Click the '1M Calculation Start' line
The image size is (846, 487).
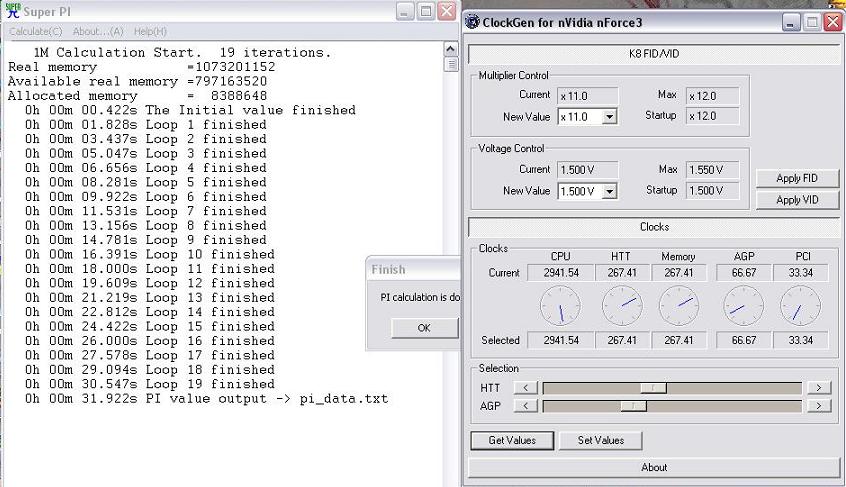(182, 53)
